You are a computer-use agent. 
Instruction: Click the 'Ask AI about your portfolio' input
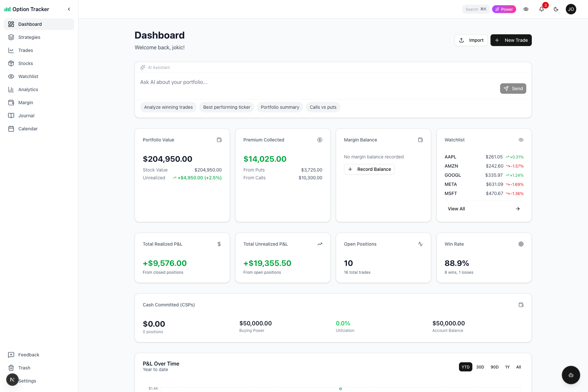pyautogui.click(x=229, y=82)
